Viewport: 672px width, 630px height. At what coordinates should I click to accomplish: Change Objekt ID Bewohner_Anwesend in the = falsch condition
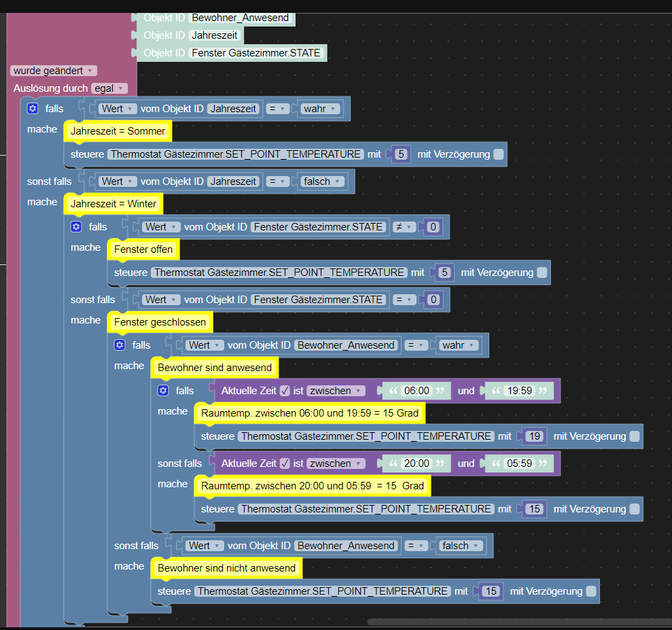coord(346,546)
